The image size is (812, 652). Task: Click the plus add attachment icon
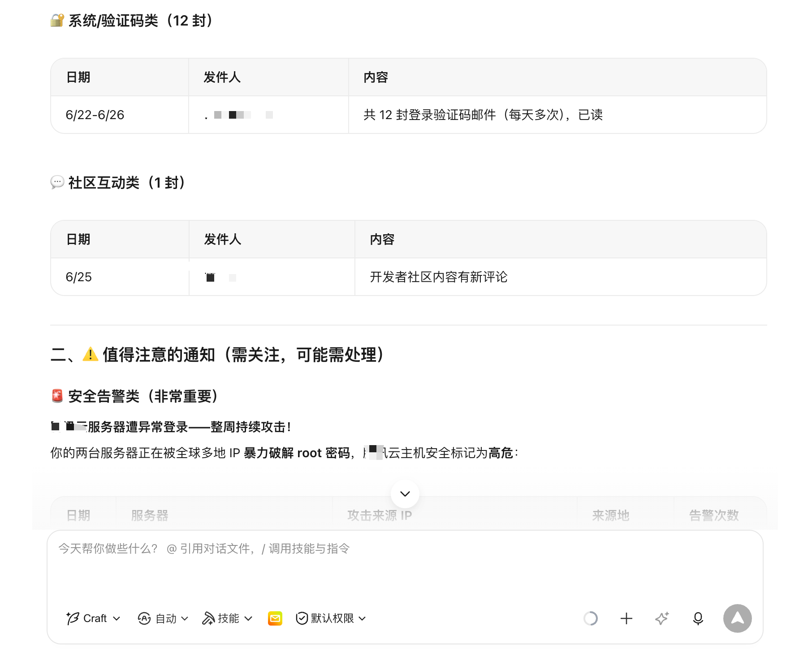pyautogui.click(x=626, y=618)
